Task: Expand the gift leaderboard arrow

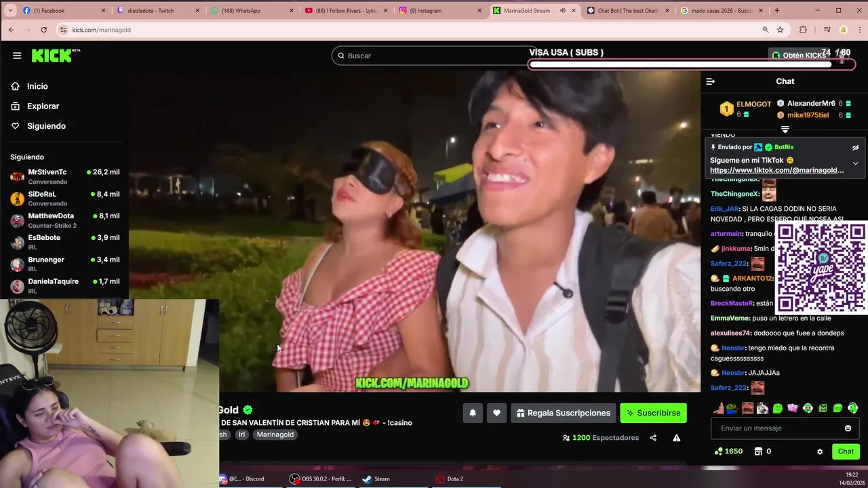Action: (785, 129)
